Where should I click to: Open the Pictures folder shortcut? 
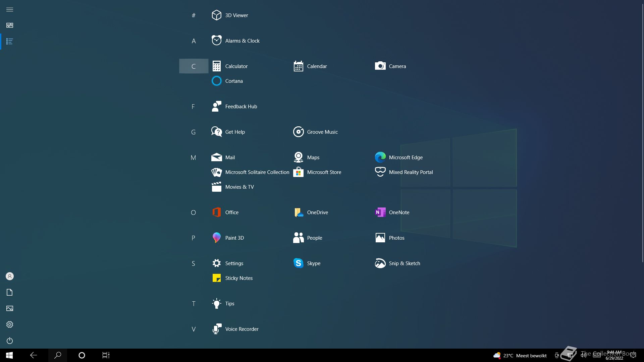click(x=10, y=308)
